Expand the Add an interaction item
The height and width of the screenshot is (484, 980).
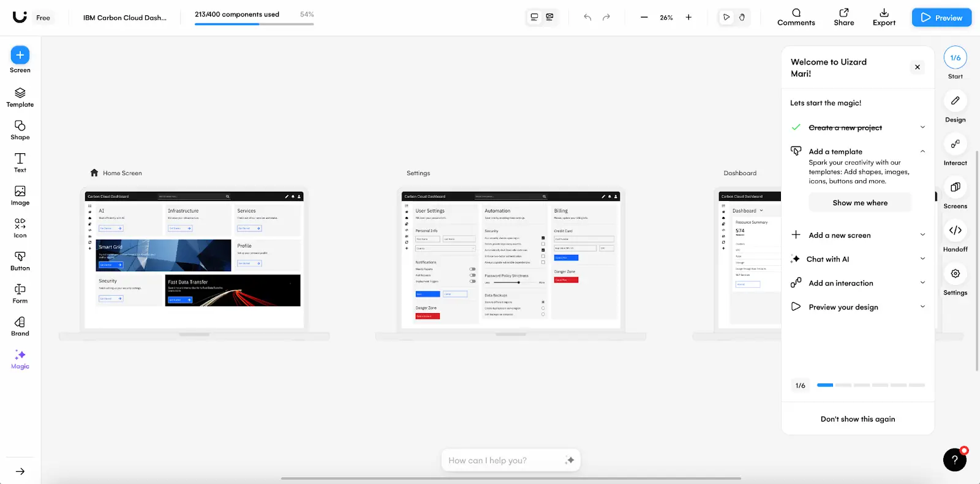(x=922, y=282)
